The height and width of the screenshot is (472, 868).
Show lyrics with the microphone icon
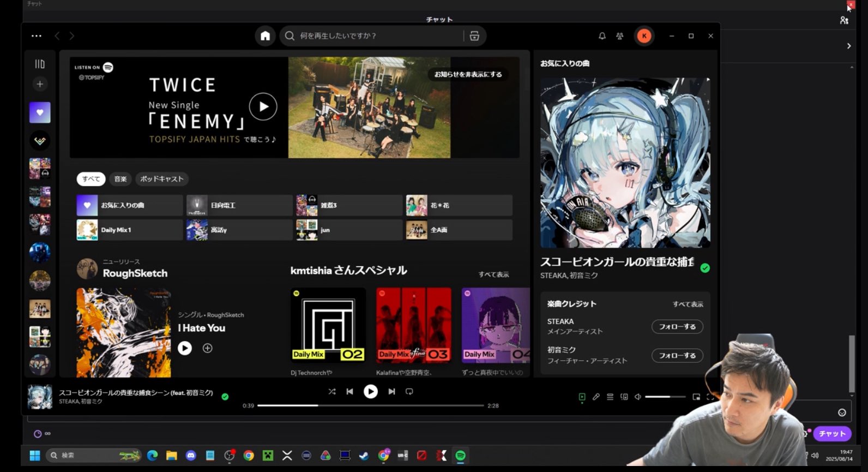point(596,397)
